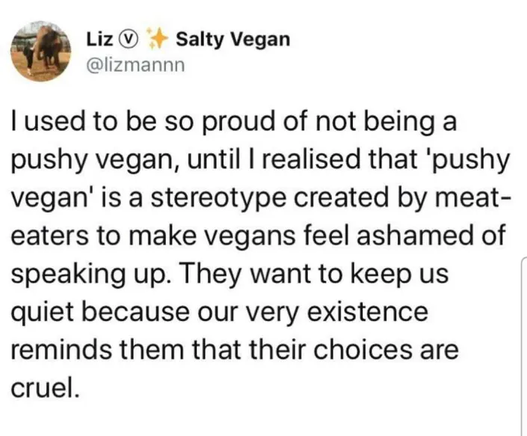
Task: Click the word proud in the tweet
Action: [238, 122]
